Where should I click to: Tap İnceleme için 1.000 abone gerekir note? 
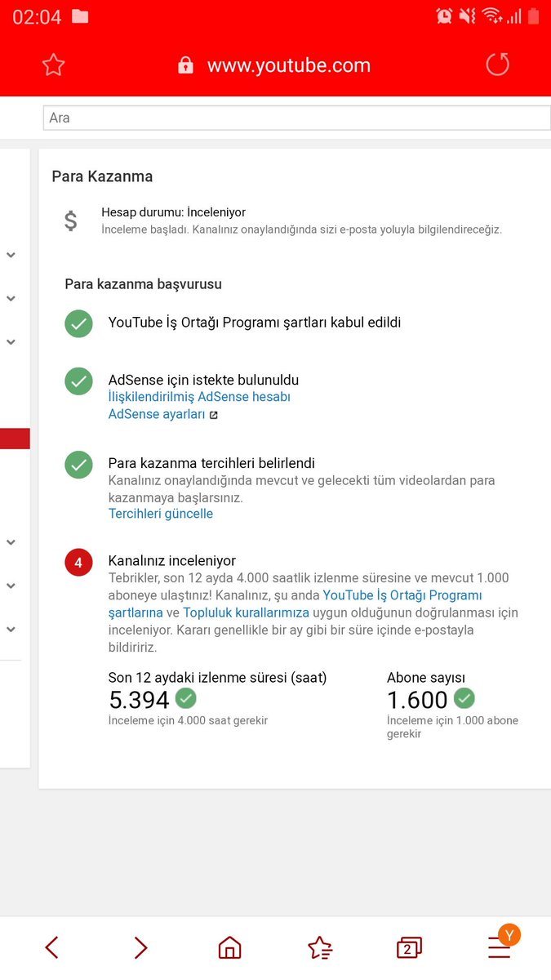click(452, 727)
